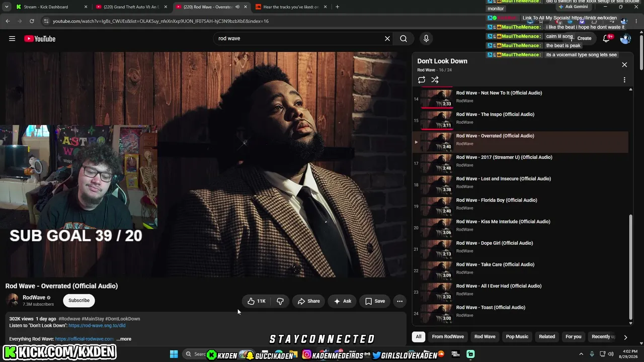Switch to 'Hear the tracks you've liked' tab
This screenshot has height=362, width=644.
pos(292,7)
